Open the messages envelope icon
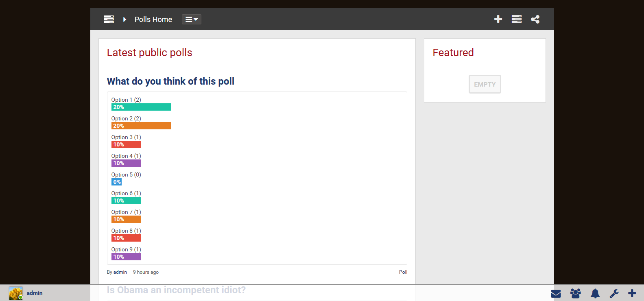This screenshot has width=644, height=301. (556, 293)
